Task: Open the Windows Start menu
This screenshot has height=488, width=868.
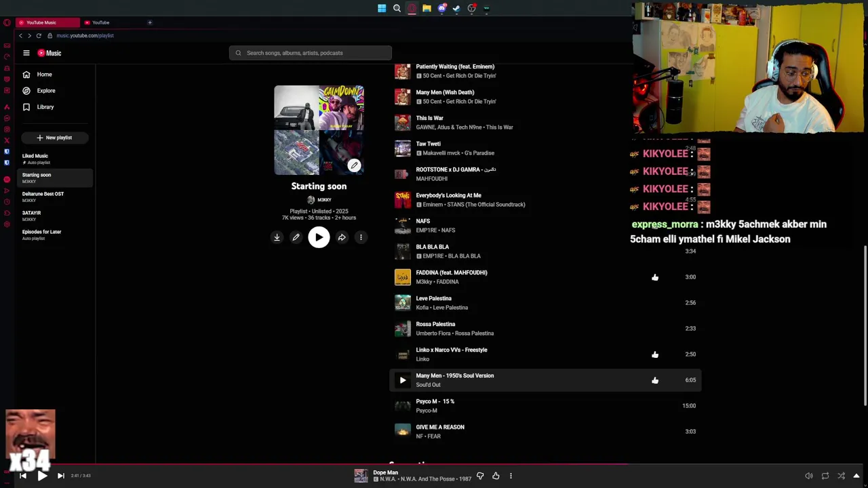Action: 382,8
